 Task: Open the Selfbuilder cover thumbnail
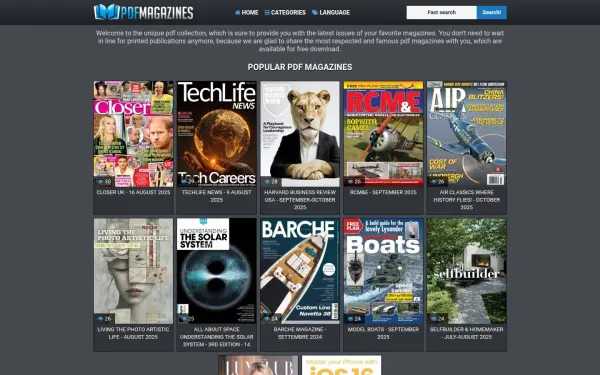tap(466, 271)
